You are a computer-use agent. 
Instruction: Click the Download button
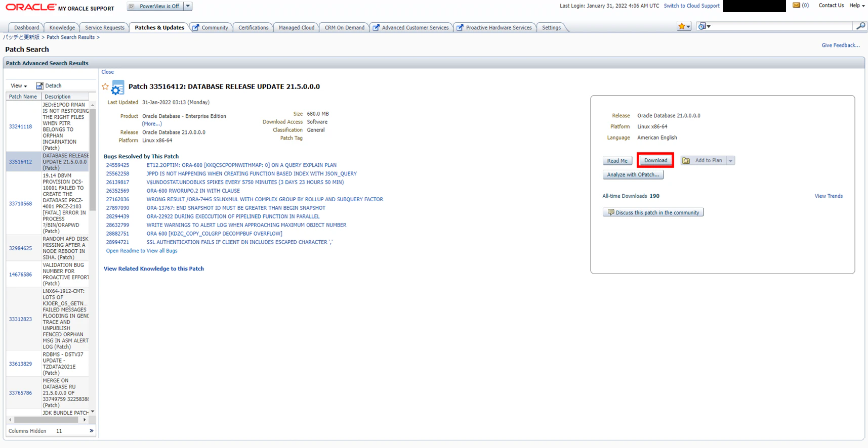click(655, 160)
